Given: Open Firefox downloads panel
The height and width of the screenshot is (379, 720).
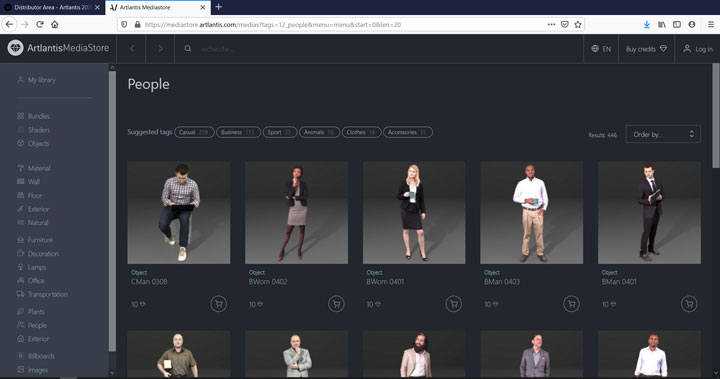Looking at the screenshot, I should (647, 24).
